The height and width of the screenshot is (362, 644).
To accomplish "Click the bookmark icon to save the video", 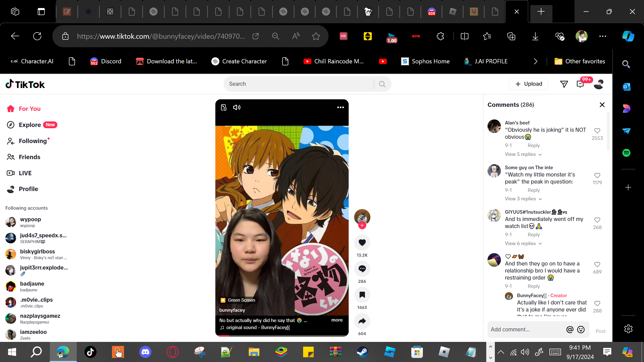I will (362, 295).
